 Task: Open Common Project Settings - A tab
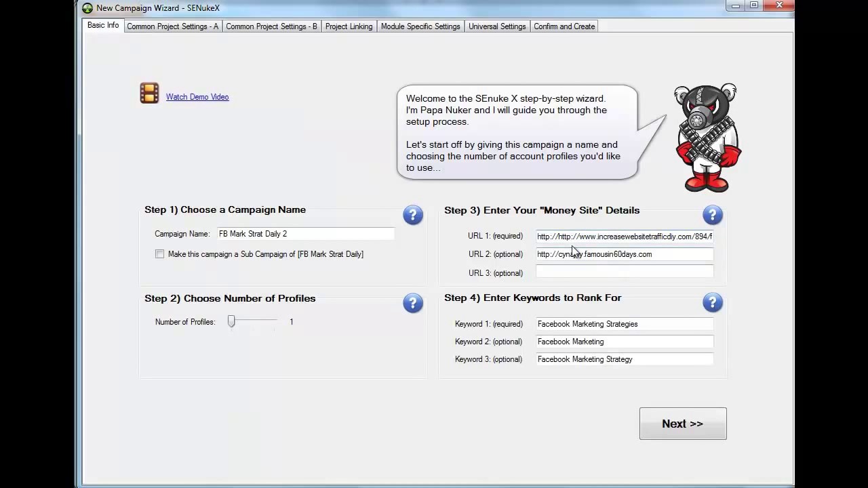pos(172,26)
